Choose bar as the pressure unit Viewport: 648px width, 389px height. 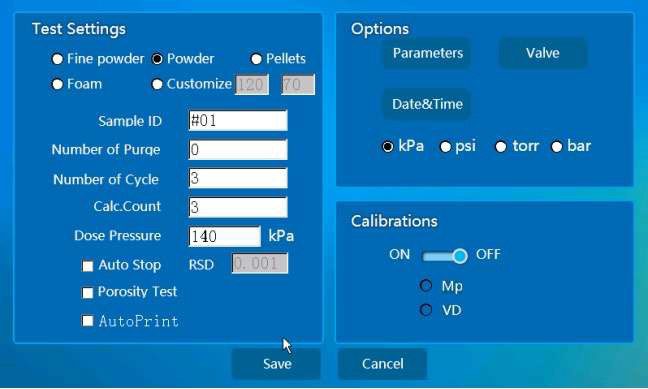click(557, 147)
